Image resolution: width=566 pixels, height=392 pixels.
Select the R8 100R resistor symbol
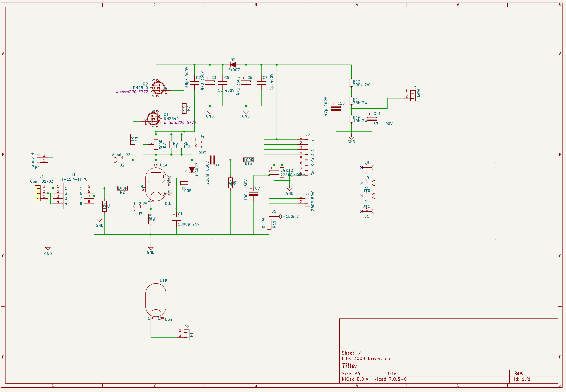pyautogui.click(x=184, y=183)
